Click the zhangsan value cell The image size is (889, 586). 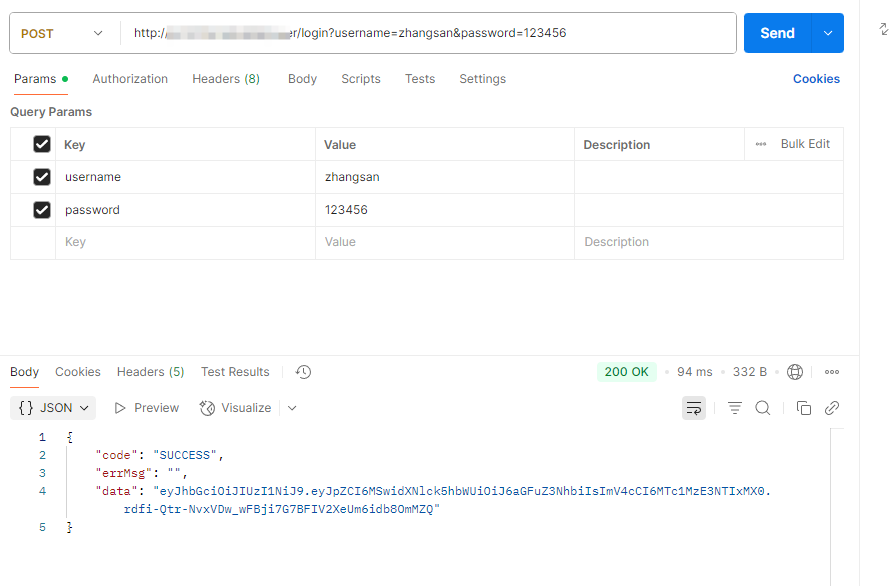[445, 177]
